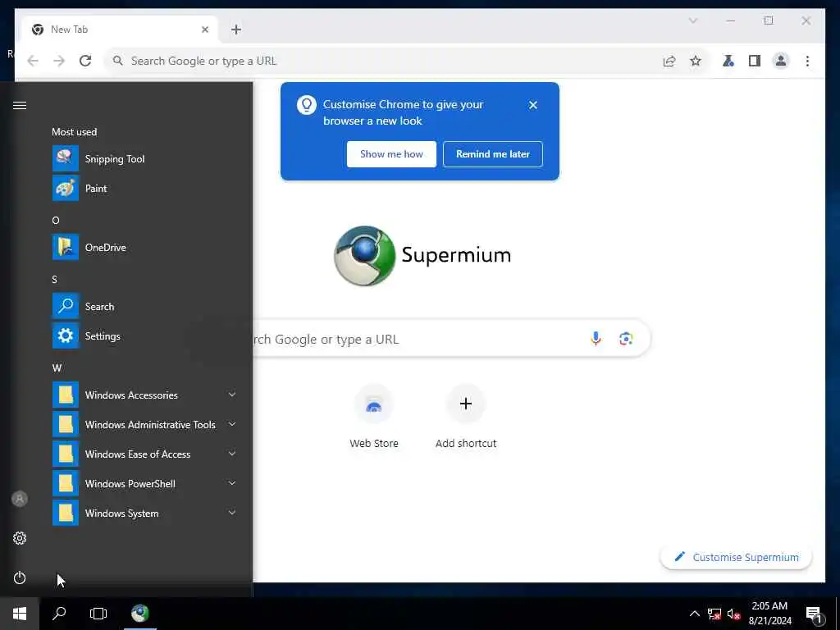This screenshot has height=630, width=840.
Task: Focus the page search box
Action: (451, 339)
